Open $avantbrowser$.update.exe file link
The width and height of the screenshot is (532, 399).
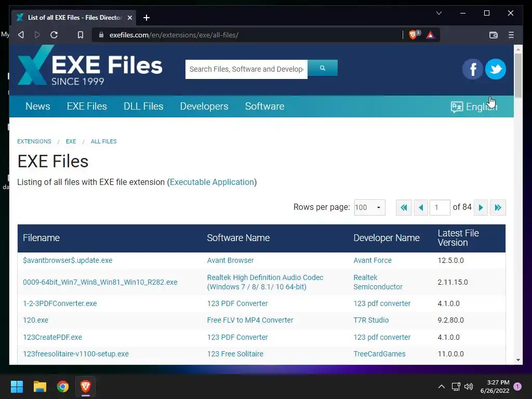tap(68, 260)
